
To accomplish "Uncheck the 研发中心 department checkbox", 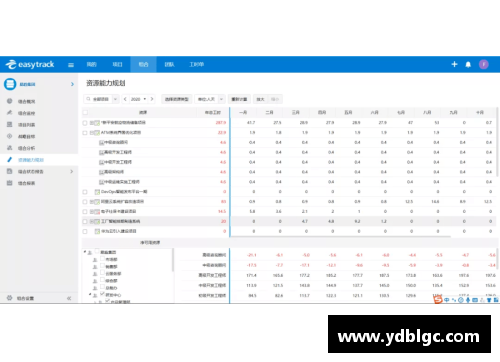I will pyautogui.click(x=102, y=294).
